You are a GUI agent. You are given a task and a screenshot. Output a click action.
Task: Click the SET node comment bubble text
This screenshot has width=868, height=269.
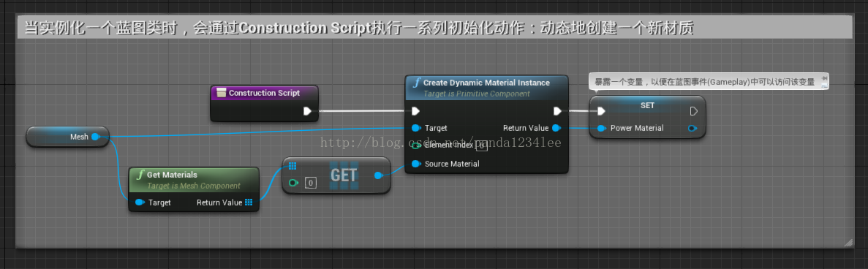[x=705, y=82]
